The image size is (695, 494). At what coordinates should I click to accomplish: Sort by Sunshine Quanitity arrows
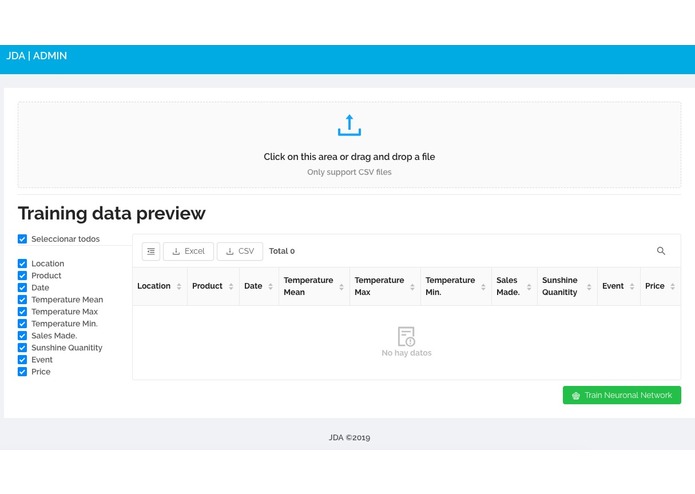(x=589, y=287)
